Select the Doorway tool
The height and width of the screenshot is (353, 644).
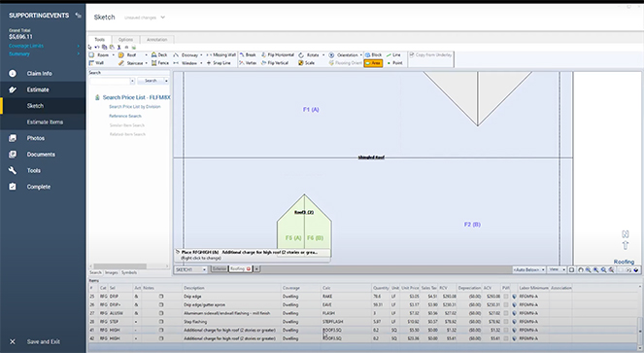[186, 54]
